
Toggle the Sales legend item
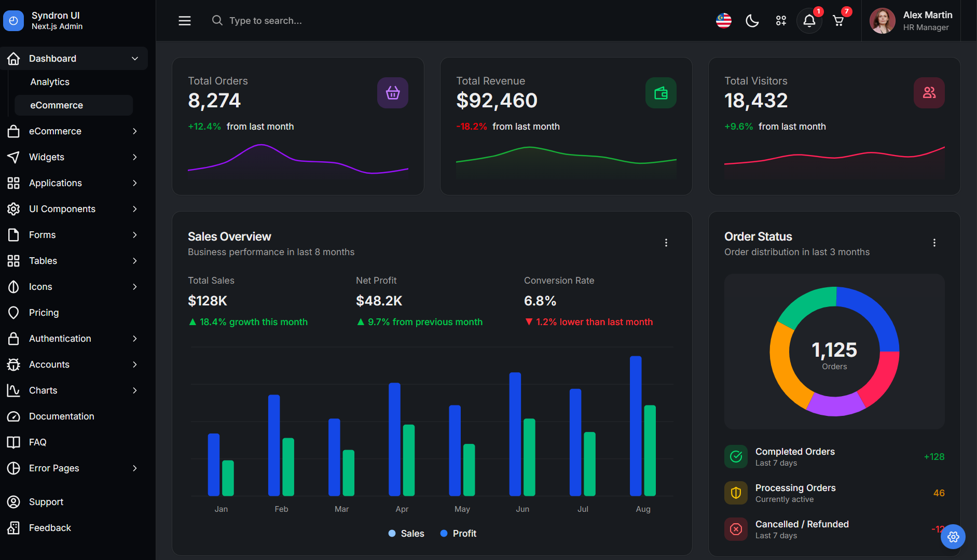(x=406, y=534)
